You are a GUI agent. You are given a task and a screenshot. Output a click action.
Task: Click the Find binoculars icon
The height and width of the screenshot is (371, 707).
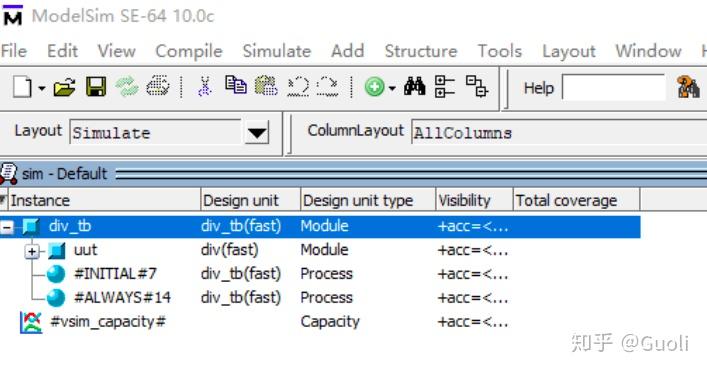[414, 86]
